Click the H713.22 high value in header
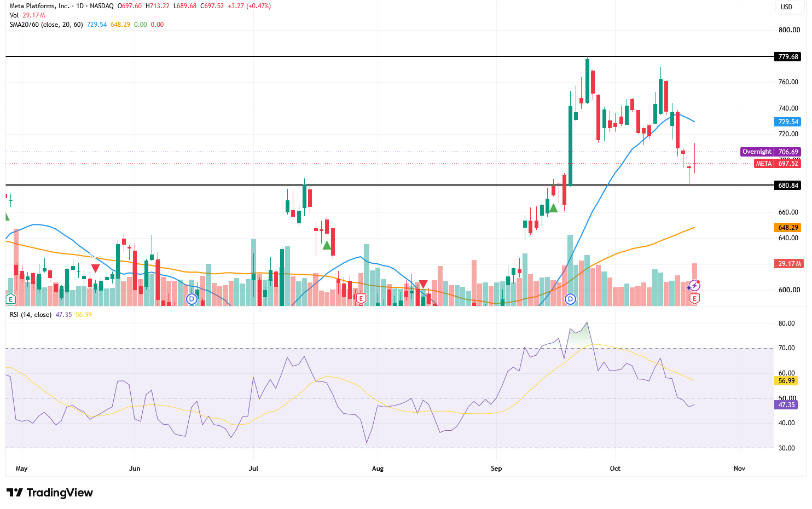The height and width of the screenshot is (509, 812). click(157, 6)
